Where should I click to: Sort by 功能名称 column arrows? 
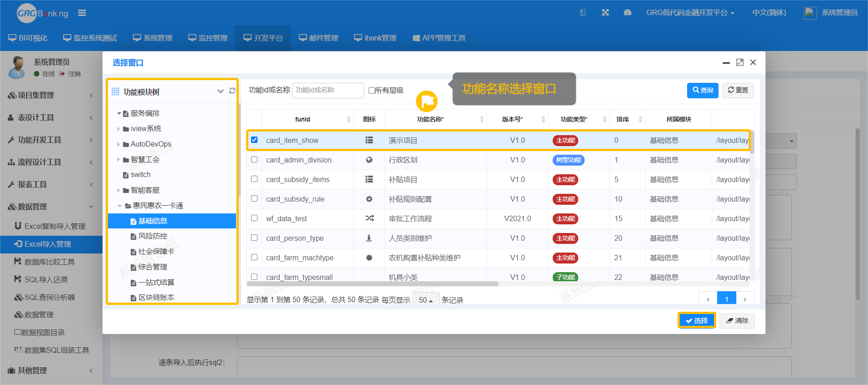point(482,119)
